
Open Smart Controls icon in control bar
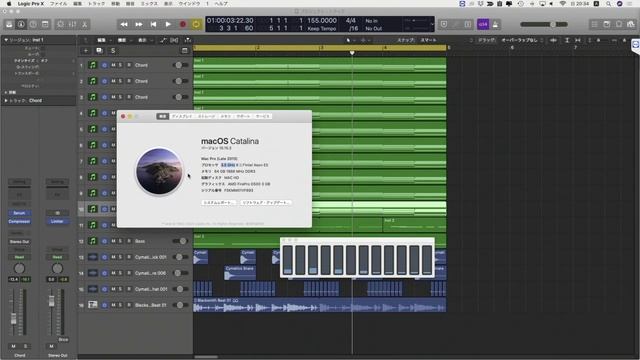pyautogui.click(x=60, y=24)
